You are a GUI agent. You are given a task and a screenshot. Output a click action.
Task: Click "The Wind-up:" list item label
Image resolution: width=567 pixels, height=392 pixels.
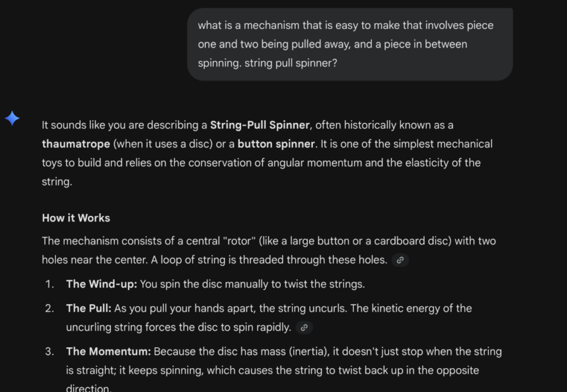(102, 284)
